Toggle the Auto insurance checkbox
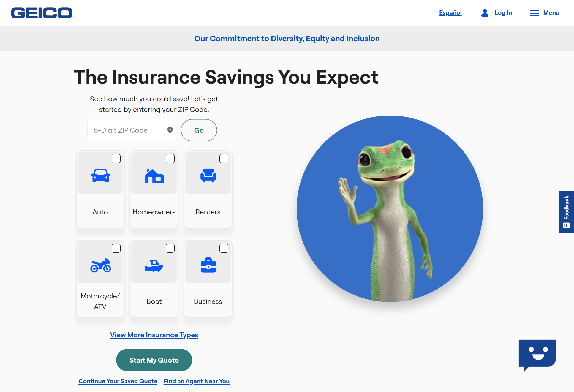 pyautogui.click(x=116, y=159)
